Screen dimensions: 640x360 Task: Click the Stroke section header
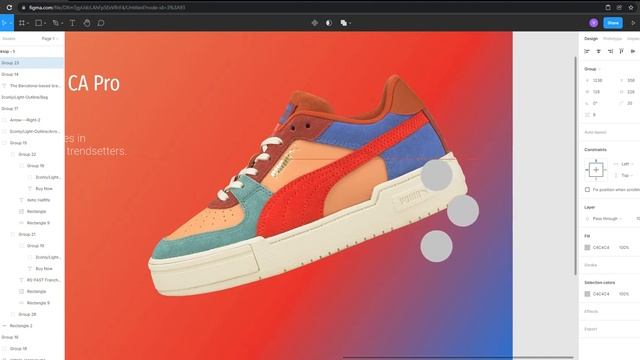coord(590,265)
